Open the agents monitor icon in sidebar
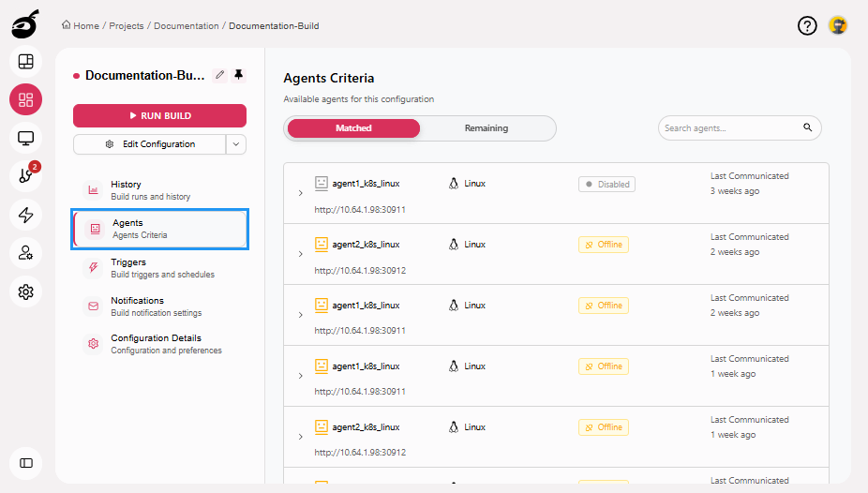 click(25, 138)
